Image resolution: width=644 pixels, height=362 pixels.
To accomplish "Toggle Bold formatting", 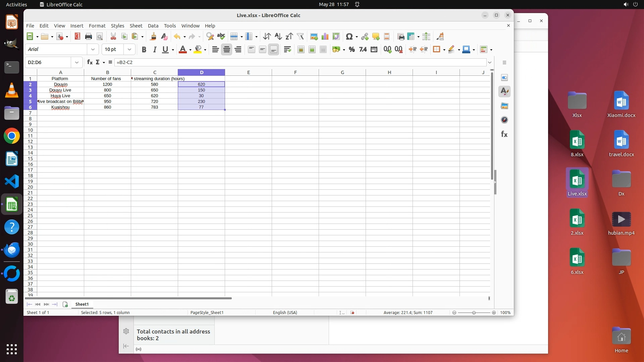I will click(x=144, y=50).
